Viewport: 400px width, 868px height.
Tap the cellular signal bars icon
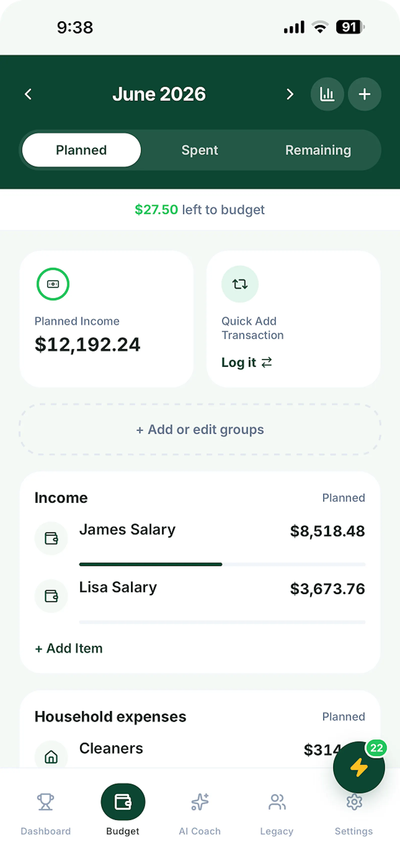294,27
